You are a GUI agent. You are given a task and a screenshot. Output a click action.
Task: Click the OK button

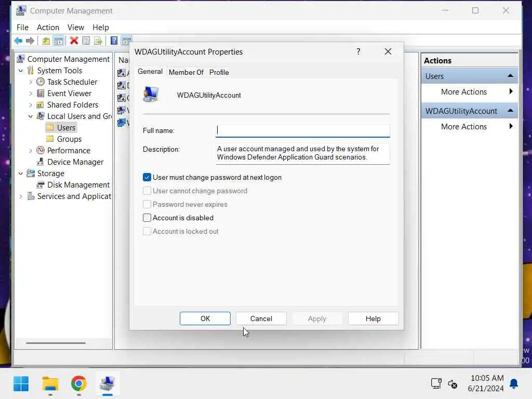pos(205,318)
